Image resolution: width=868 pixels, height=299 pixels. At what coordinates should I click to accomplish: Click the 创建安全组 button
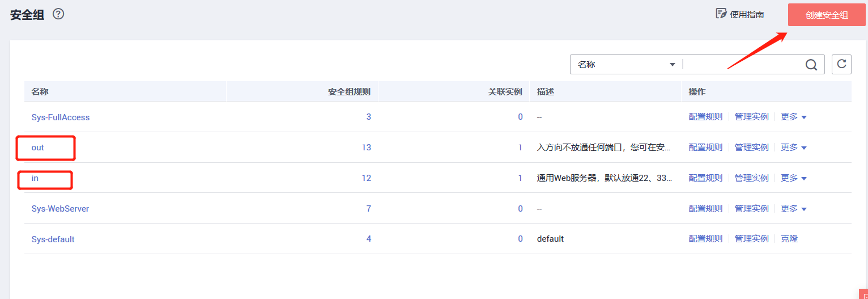(x=827, y=15)
